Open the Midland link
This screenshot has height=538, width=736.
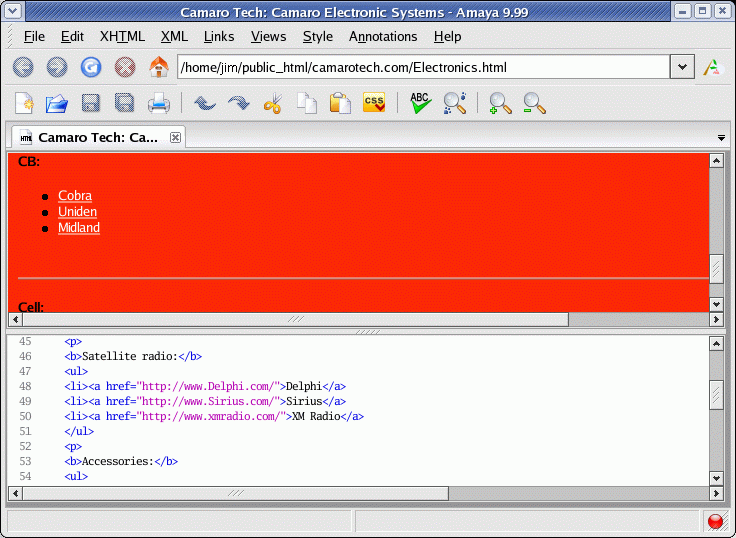[x=79, y=228]
